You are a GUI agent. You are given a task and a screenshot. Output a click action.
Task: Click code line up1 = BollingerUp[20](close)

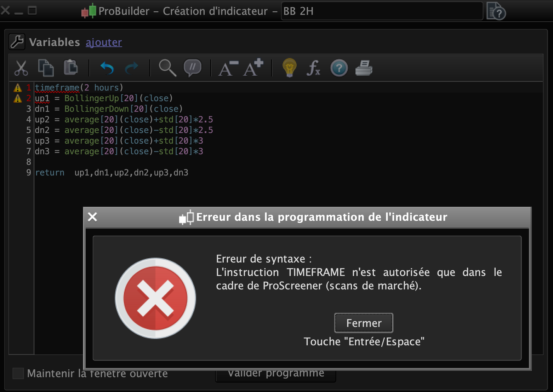[x=104, y=98]
